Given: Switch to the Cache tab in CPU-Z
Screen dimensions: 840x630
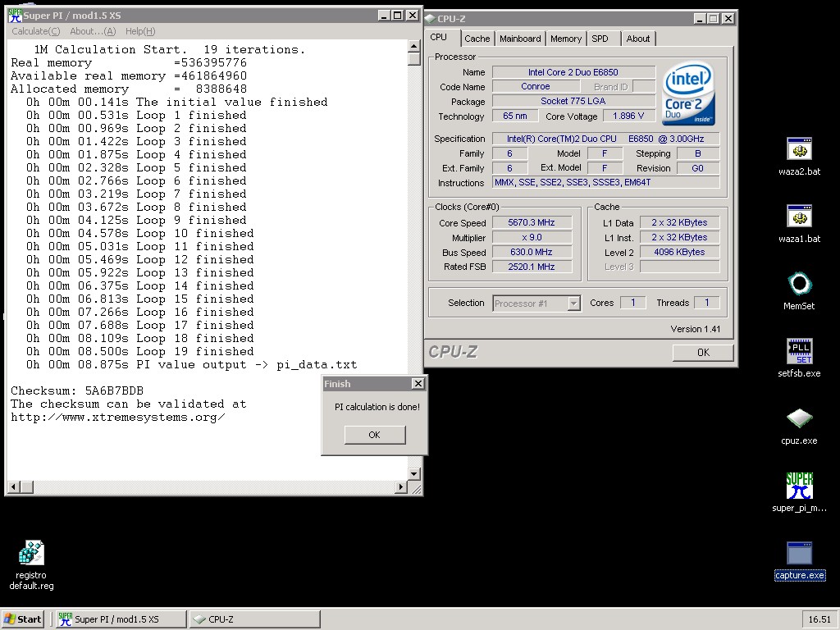Looking at the screenshot, I should (477, 39).
